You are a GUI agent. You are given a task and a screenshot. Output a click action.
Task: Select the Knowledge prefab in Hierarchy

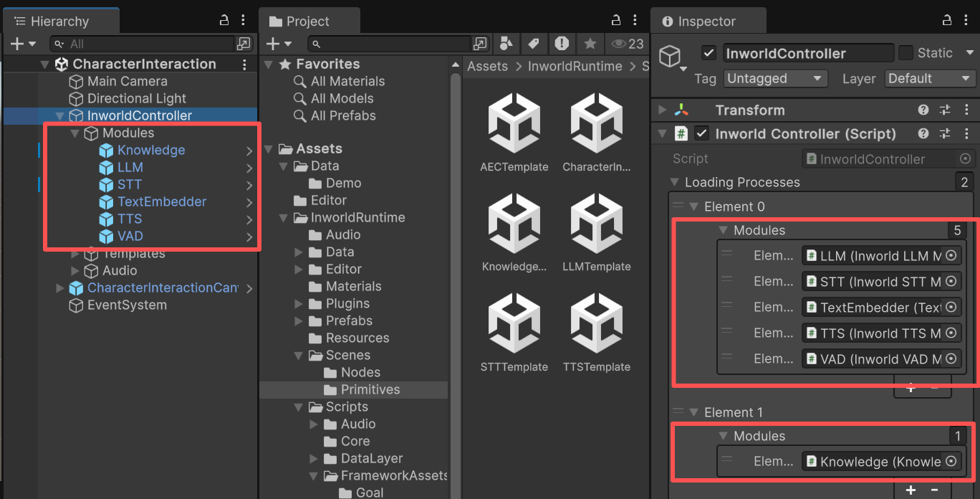(x=151, y=150)
